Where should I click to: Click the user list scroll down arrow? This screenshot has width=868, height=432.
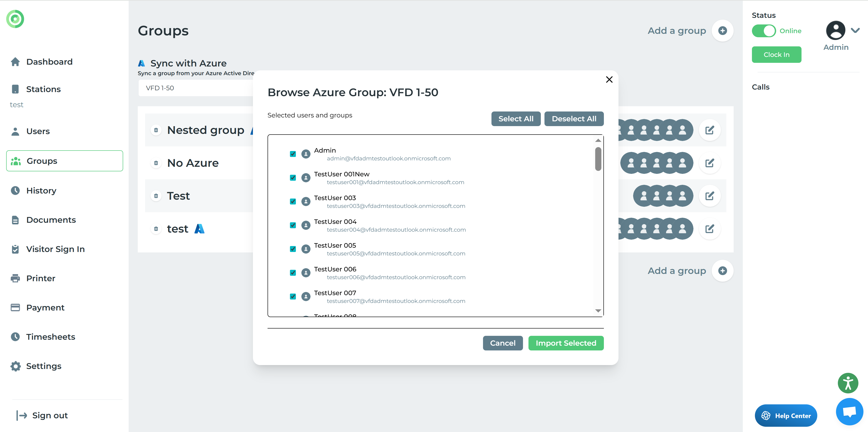click(x=598, y=311)
